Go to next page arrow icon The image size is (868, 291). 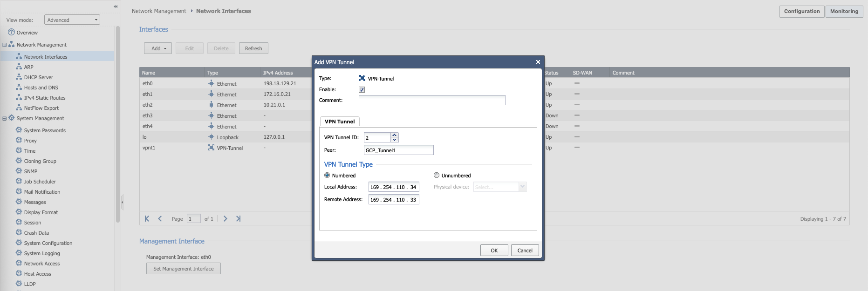pyautogui.click(x=226, y=219)
